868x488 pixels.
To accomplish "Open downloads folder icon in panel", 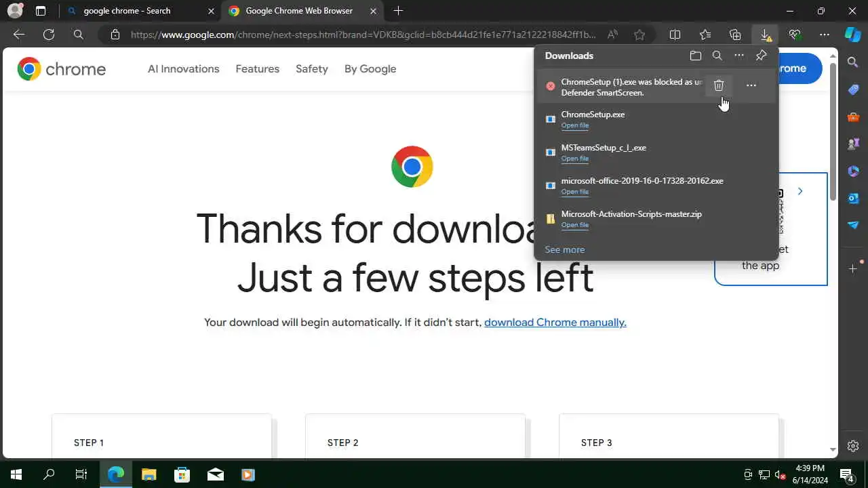I will coord(696,56).
